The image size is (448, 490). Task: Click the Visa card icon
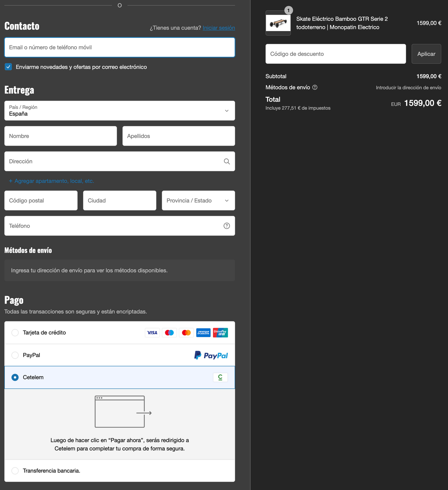[152, 333]
